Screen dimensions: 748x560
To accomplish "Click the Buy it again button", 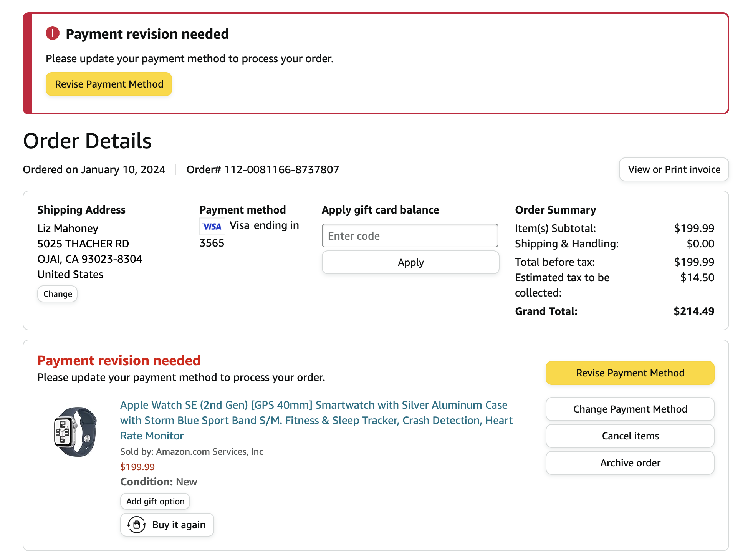I will pos(167,525).
